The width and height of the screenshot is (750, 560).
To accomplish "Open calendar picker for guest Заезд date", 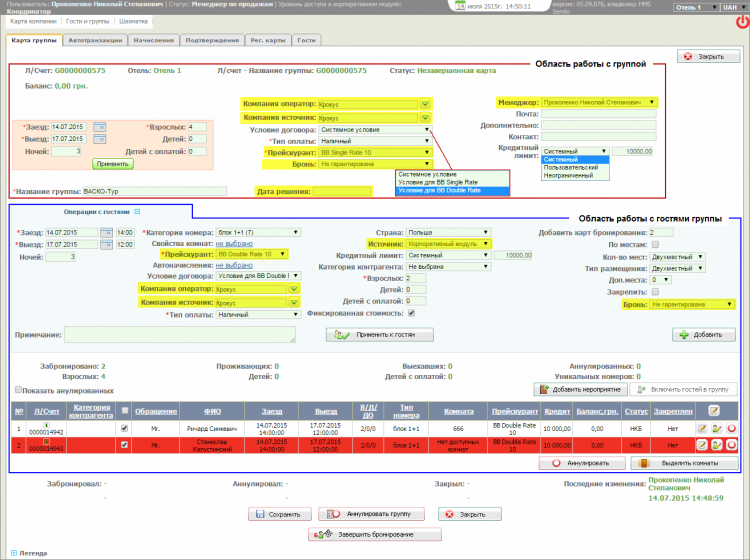I will click(x=107, y=232).
